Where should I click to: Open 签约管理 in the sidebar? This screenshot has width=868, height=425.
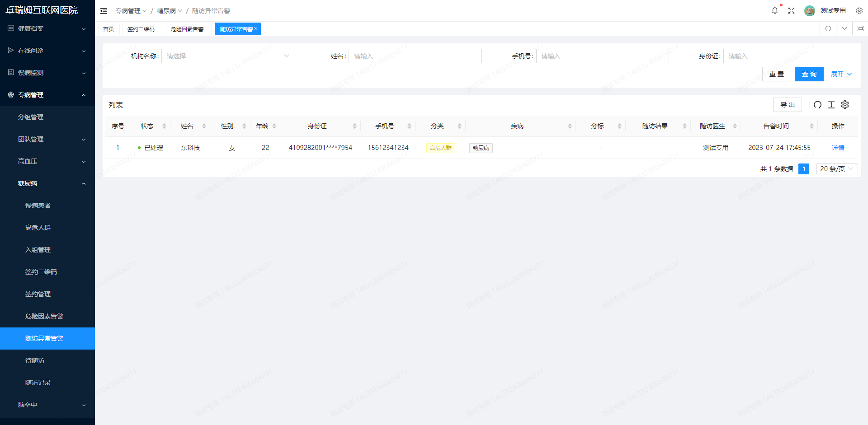47,294
